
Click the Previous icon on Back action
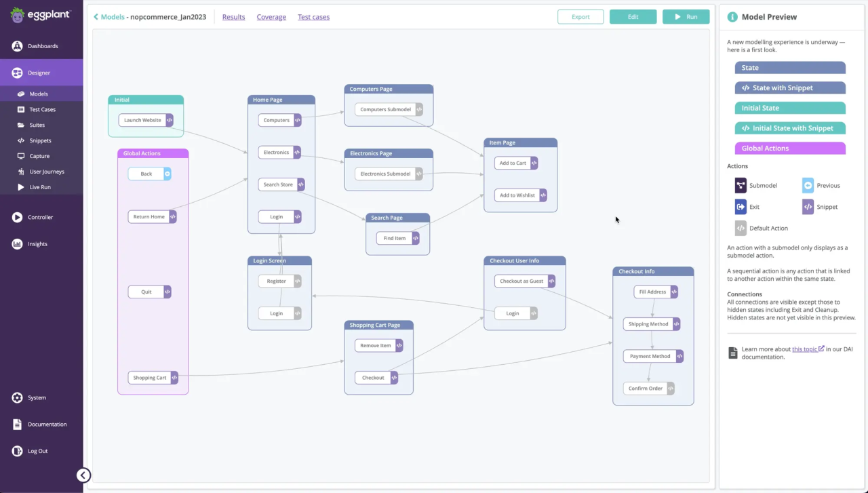167,174
